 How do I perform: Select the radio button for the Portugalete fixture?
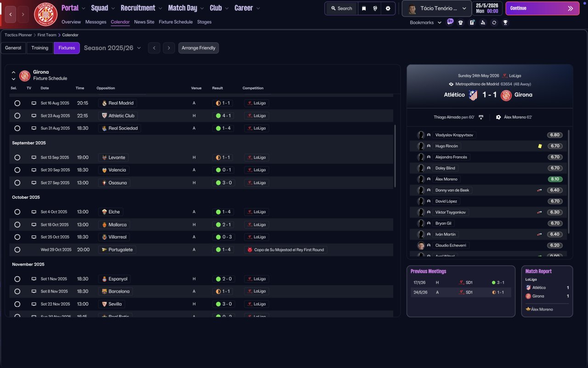click(x=17, y=250)
